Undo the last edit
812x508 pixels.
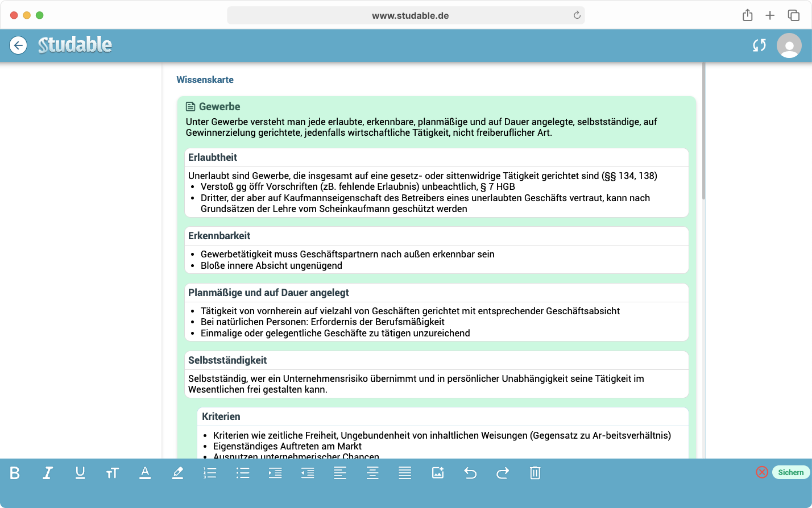(x=470, y=473)
